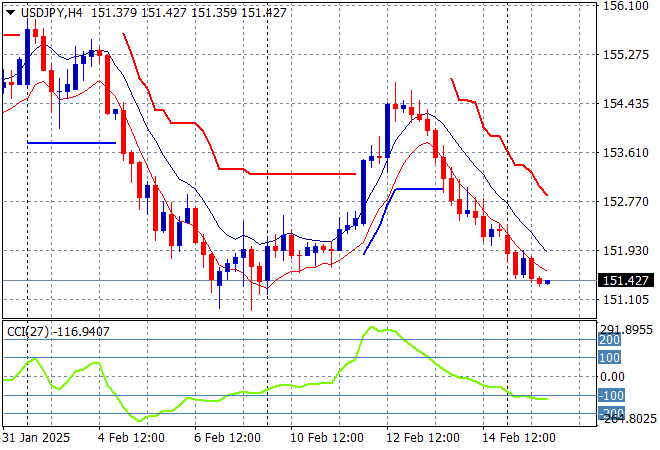Click the CCI 200 level tag
660x450 pixels.
pyautogui.click(x=610, y=340)
